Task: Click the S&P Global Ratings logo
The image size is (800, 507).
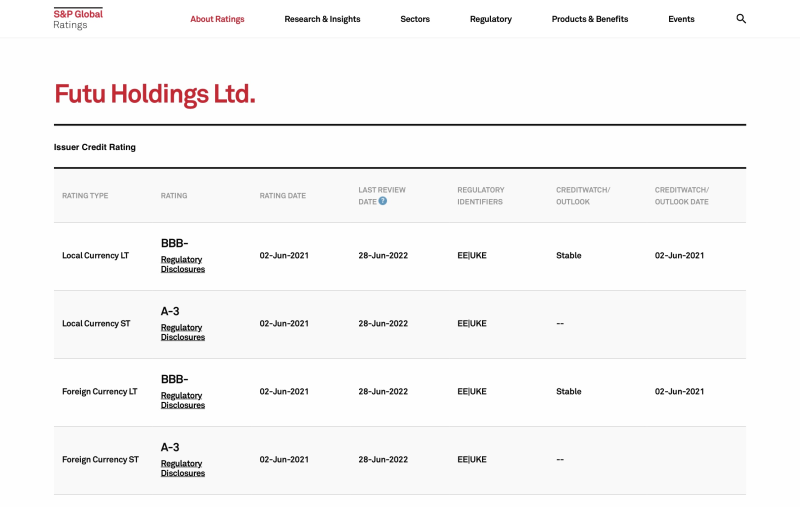Action: click(x=78, y=18)
